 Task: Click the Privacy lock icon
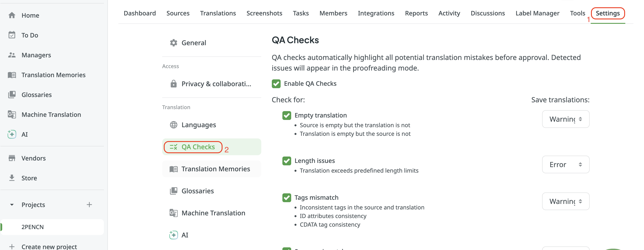[173, 84]
